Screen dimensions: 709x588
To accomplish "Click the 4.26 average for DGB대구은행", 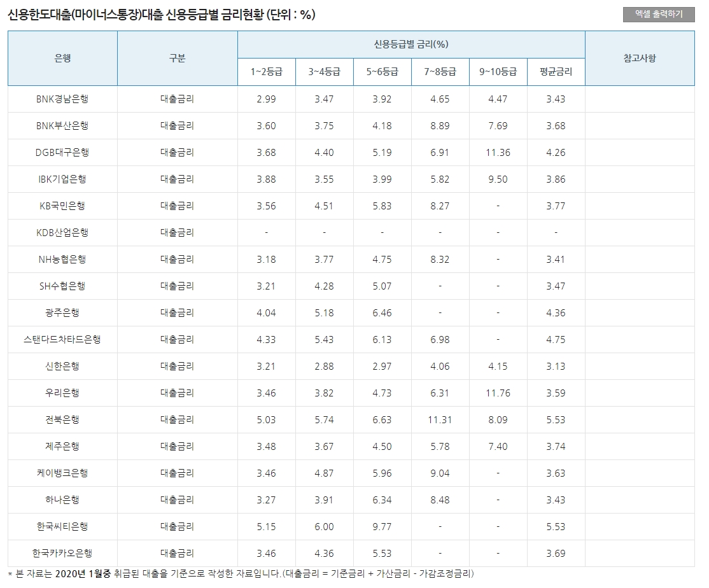I will 556,152.
